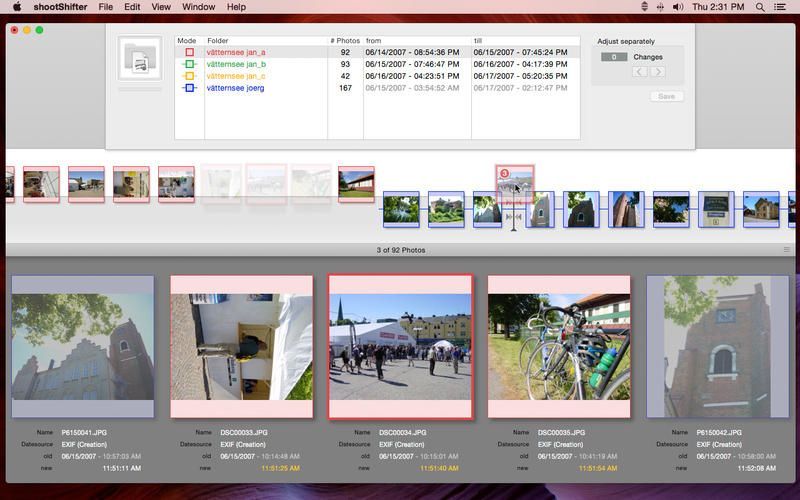Click the volume icon in the menu bar
The width and height of the screenshot is (800, 500).
coord(679,7)
